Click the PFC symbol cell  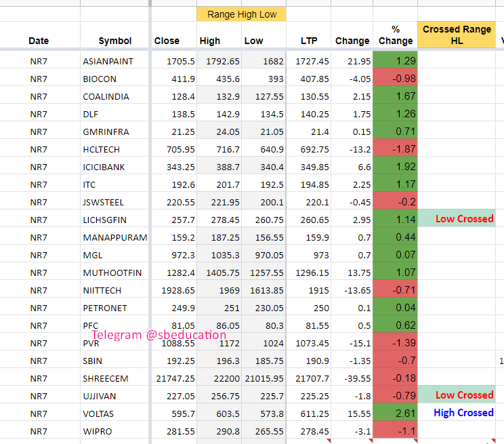[114, 325]
